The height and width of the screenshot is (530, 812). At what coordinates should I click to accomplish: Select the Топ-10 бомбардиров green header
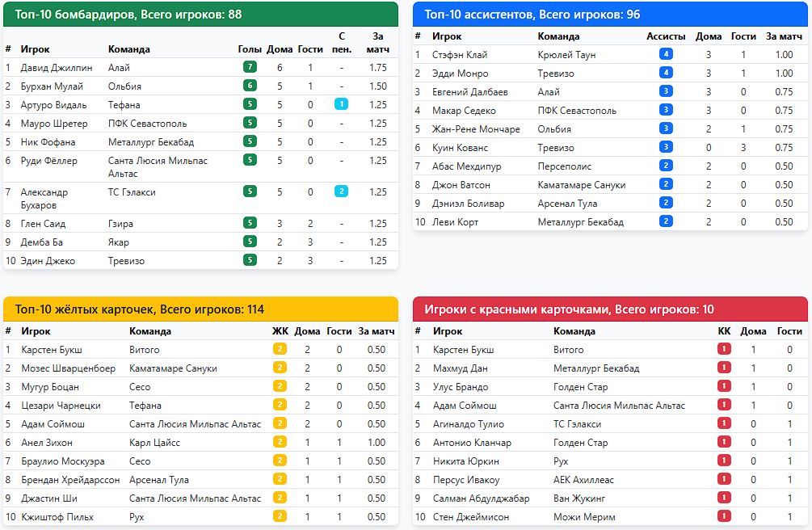(x=200, y=15)
